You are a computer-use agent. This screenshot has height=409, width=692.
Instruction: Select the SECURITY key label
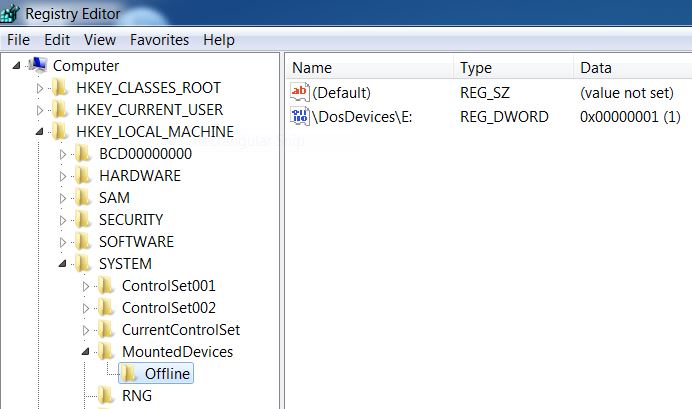[x=131, y=220]
